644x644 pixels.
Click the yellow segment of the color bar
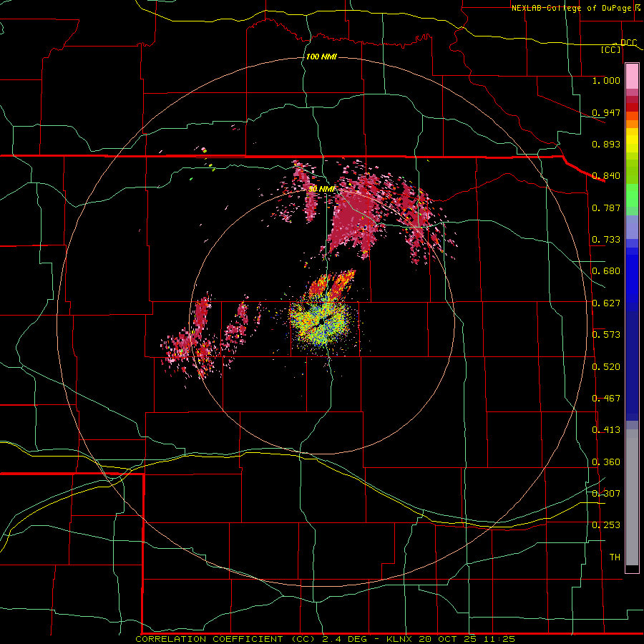632,140
